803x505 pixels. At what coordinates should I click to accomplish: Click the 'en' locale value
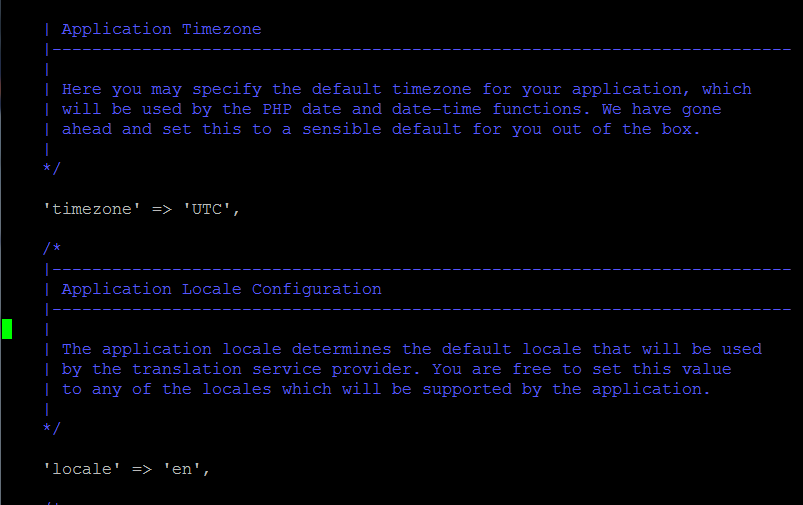(x=182, y=469)
